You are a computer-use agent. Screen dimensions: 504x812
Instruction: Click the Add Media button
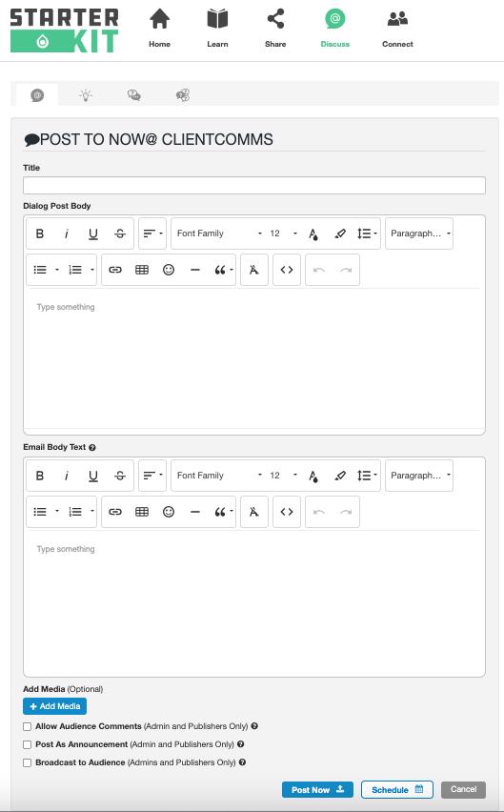click(x=55, y=706)
